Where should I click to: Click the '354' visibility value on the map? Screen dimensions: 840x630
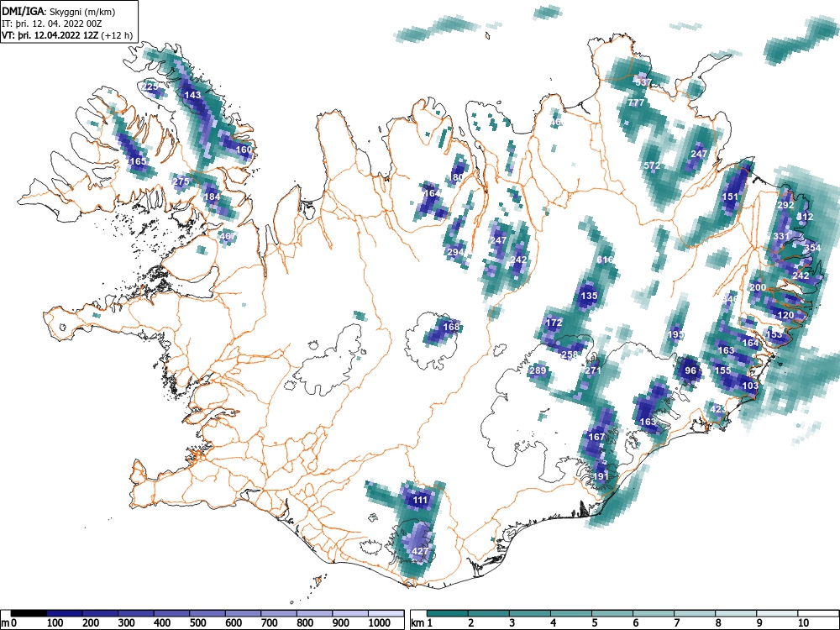pyautogui.click(x=812, y=248)
